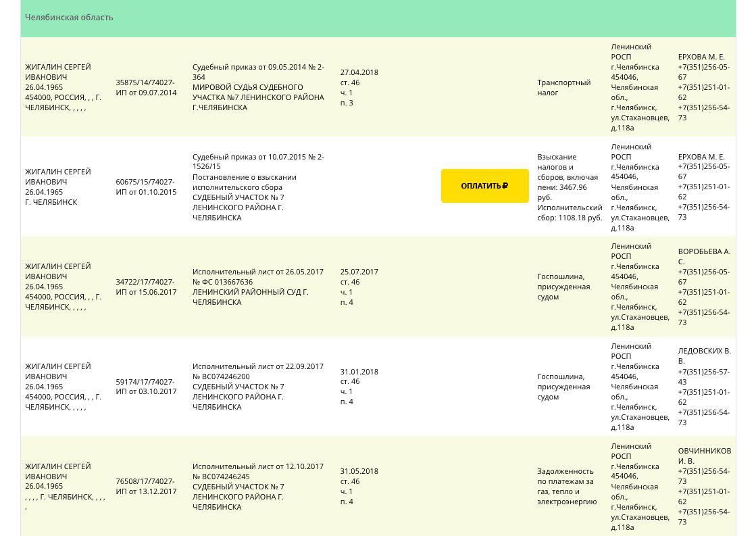Viewport: 756px width, 536px height.
Task: Select the Челябинская область header
Action: [x=69, y=18]
